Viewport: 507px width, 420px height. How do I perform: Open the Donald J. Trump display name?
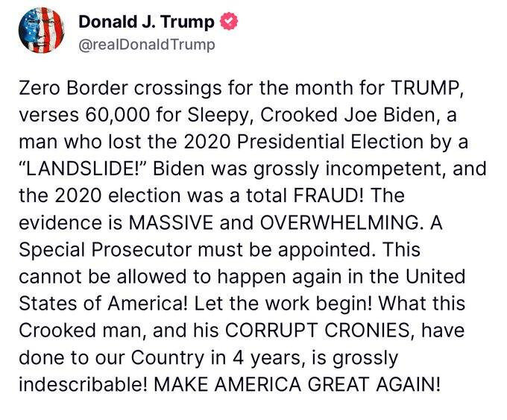[x=146, y=22]
